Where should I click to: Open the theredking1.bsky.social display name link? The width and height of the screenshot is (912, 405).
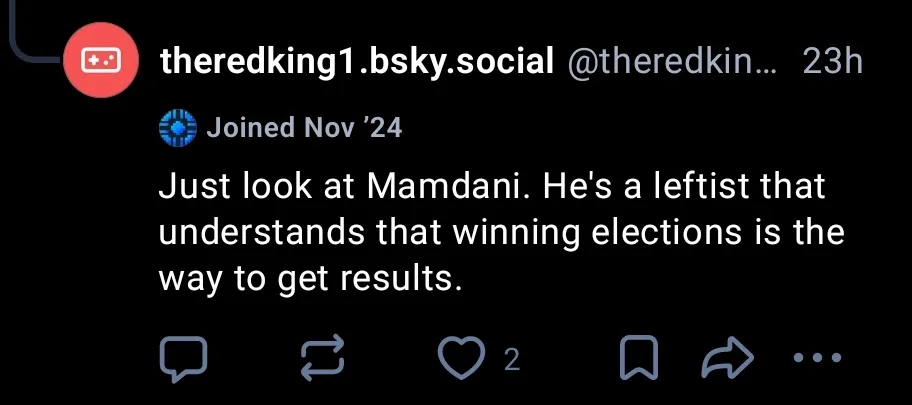point(357,62)
